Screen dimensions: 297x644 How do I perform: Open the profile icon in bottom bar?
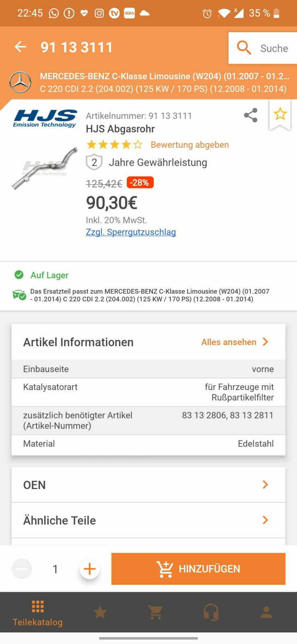coord(266,612)
